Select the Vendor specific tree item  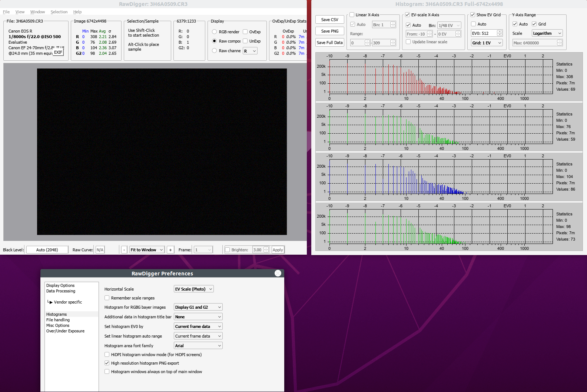pos(68,302)
